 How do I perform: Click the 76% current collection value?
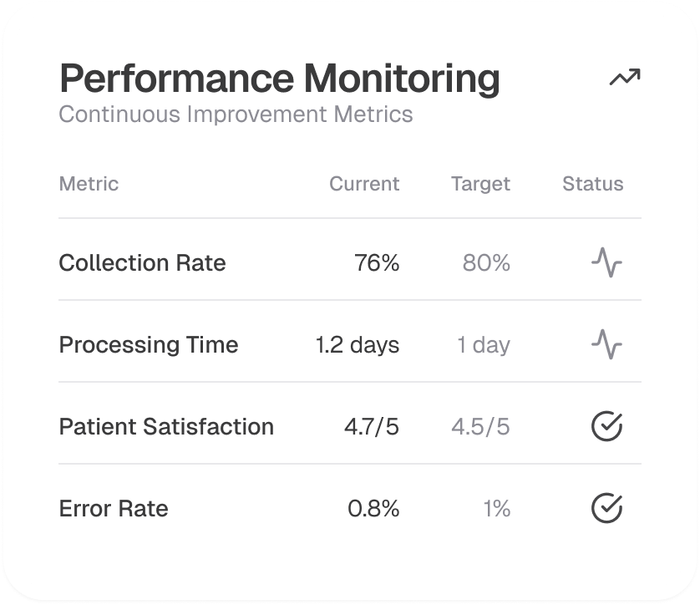(x=377, y=263)
